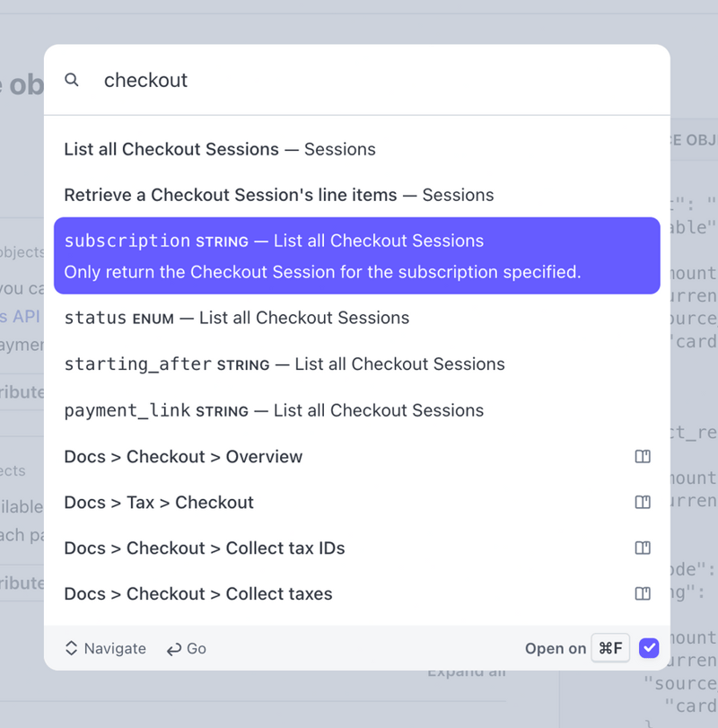Open Retrieve a Checkout Session's line items
Screen dimensions: 718x728
pyautogui.click(x=278, y=195)
